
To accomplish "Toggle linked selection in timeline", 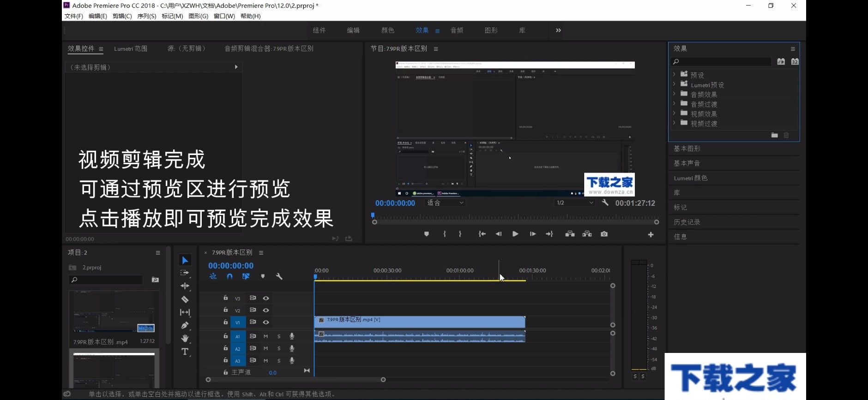I will coord(246,276).
